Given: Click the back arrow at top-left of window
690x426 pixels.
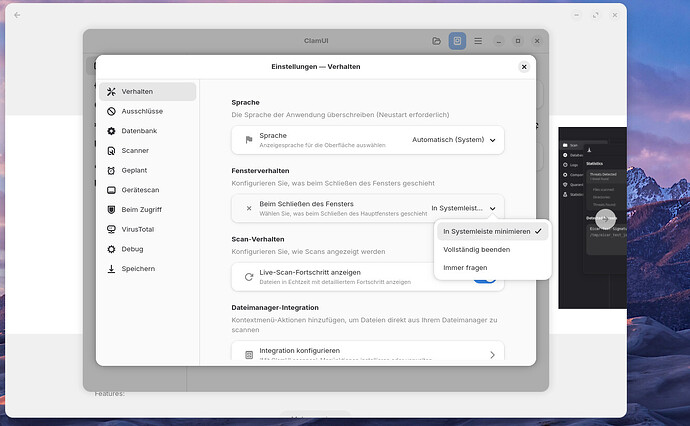Looking at the screenshot, I should (17, 15).
